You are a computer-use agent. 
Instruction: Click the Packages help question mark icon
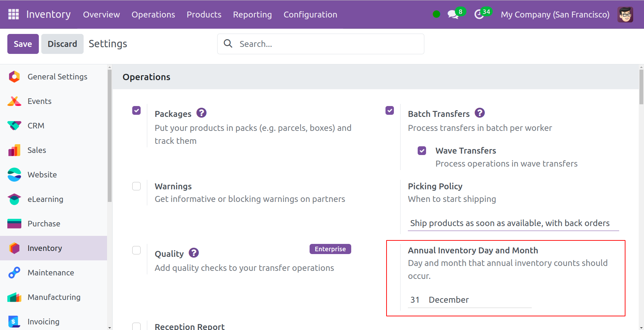201,113
